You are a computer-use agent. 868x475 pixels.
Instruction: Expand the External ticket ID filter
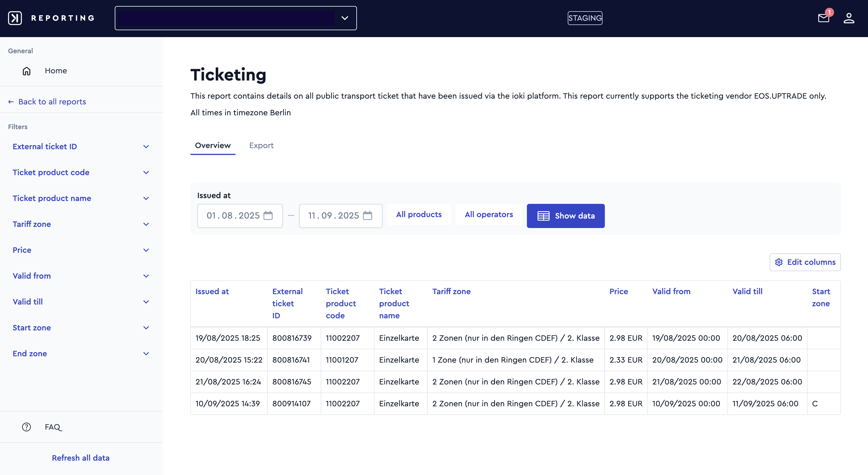tap(81, 147)
